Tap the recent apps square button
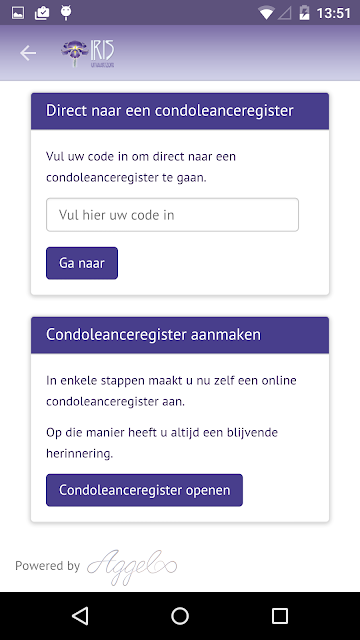The width and height of the screenshot is (360, 640). coord(280,616)
